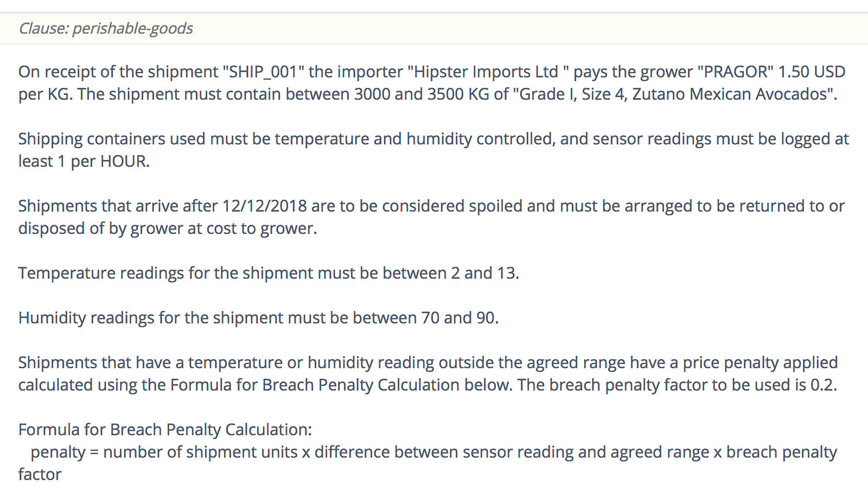Click the "penalty = number of shipment units" formula line
The width and height of the screenshot is (868, 503).
164,453
